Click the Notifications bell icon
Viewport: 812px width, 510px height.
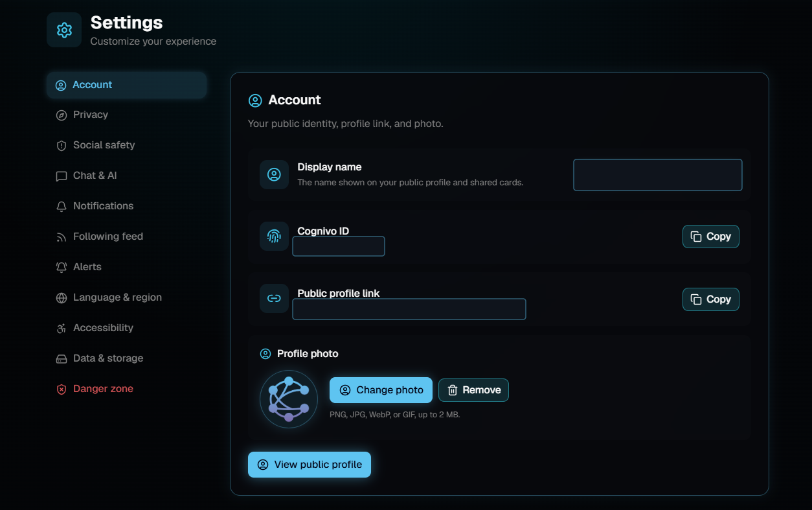pos(62,207)
